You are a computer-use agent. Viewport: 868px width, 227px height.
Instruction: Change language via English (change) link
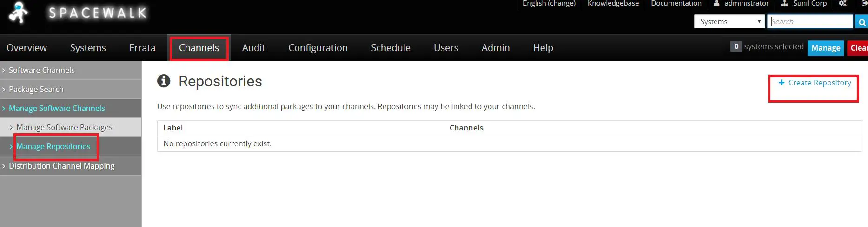[549, 4]
